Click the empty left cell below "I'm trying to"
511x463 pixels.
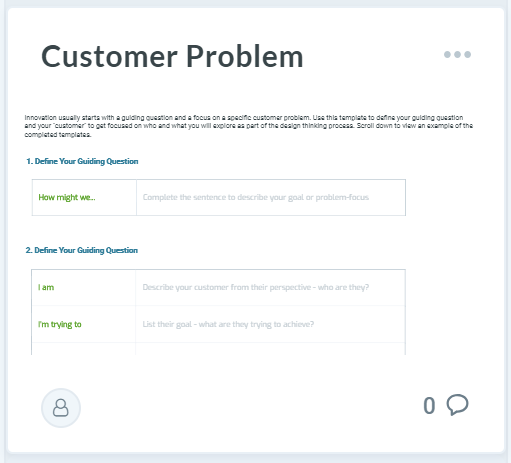click(84, 349)
